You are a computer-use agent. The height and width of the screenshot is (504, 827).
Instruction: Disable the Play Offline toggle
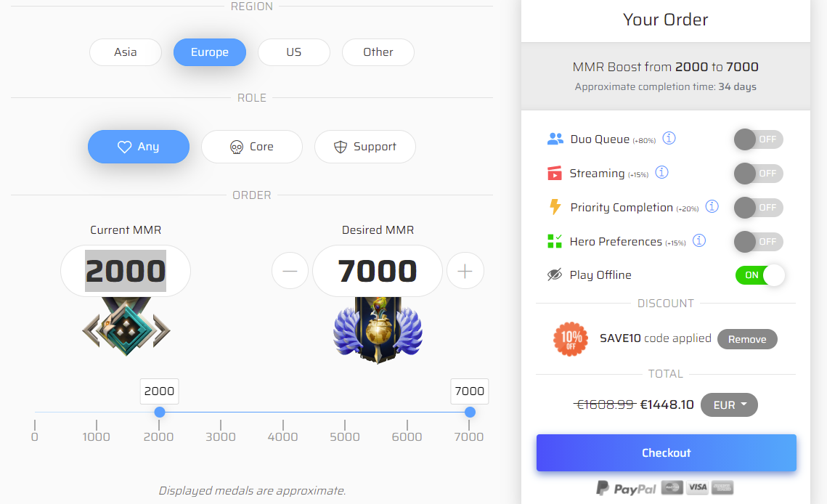coord(759,275)
